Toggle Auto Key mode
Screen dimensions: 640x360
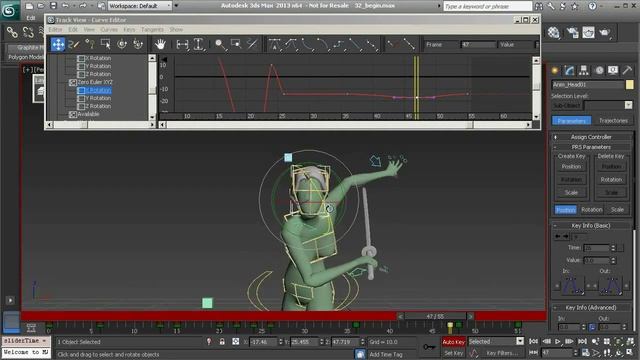pyautogui.click(x=453, y=342)
